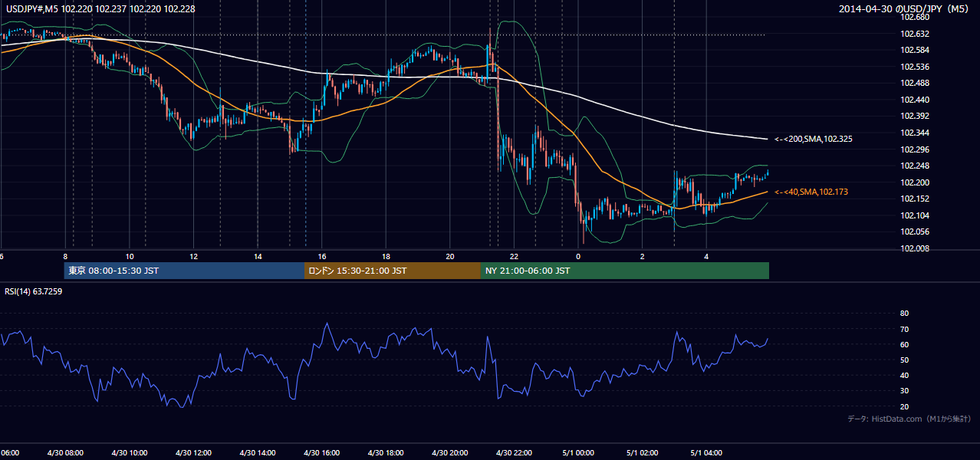
Task: Click price level 102.536 on the axis
Action: pyautogui.click(x=914, y=67)
